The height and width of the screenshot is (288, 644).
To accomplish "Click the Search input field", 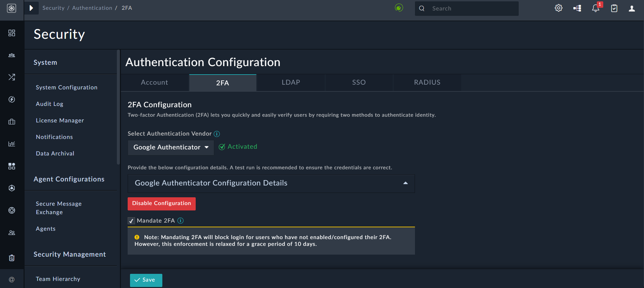I will click(472, 8).
